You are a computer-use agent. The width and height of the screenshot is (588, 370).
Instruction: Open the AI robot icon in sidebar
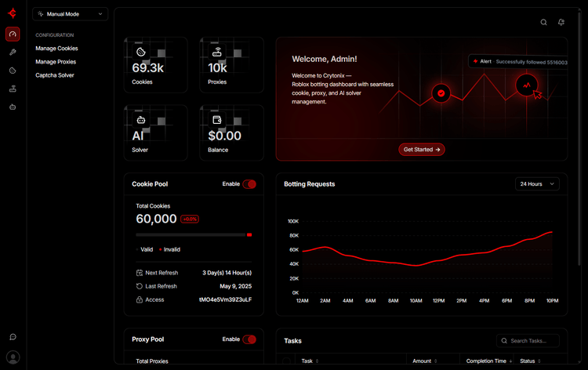pos(13,107)
